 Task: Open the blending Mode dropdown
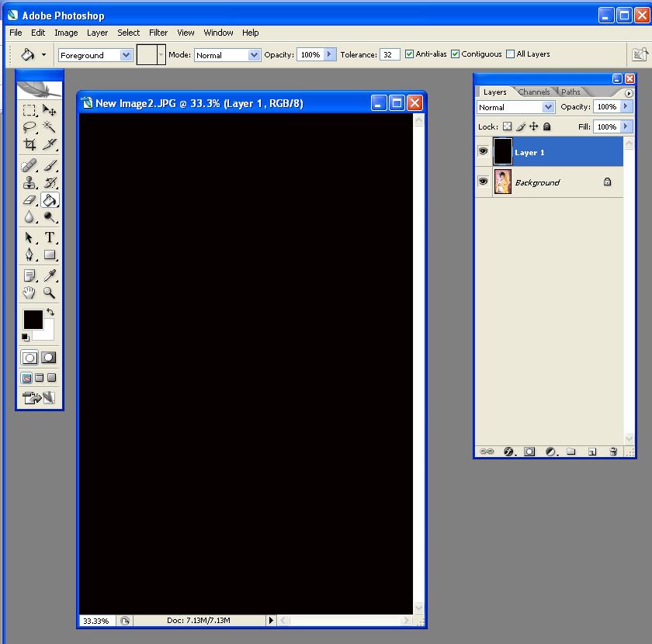coord(227,54)
